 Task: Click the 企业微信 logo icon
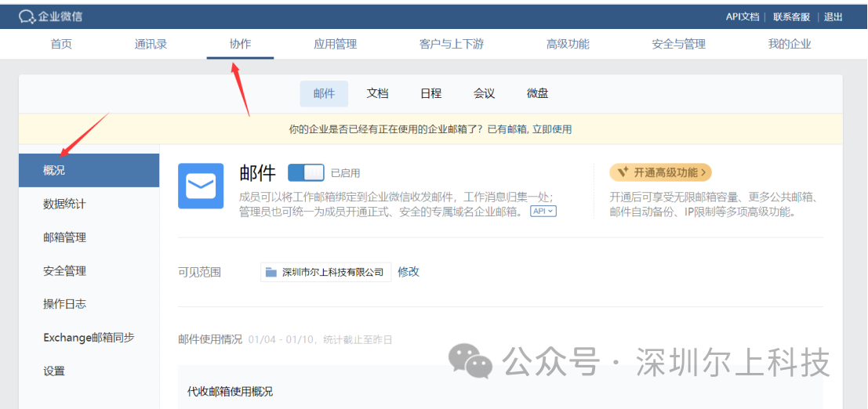27,16
